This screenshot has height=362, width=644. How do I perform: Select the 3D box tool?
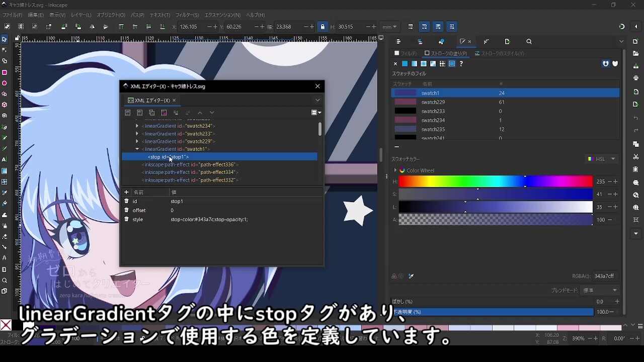(x=5, y=105)
